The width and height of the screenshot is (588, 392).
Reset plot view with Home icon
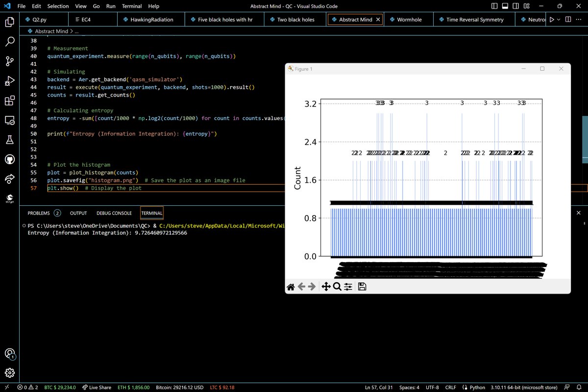[x=291, y=287]
